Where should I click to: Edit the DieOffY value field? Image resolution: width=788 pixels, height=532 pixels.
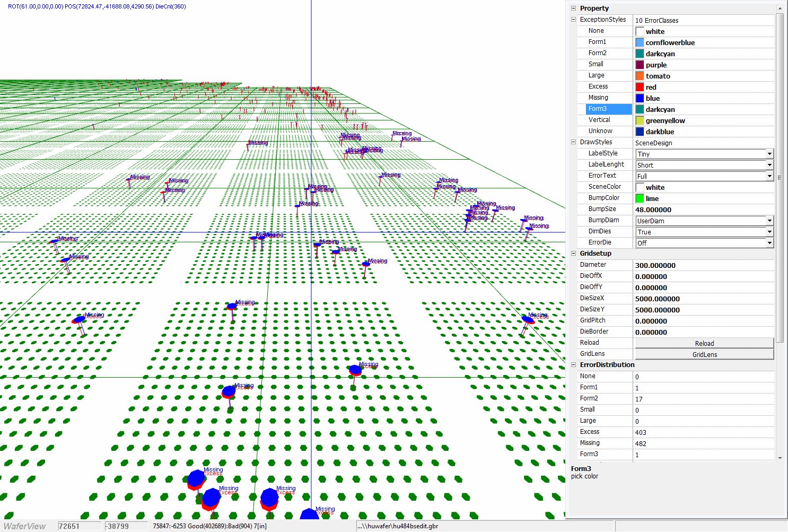(x=704, y=287)
